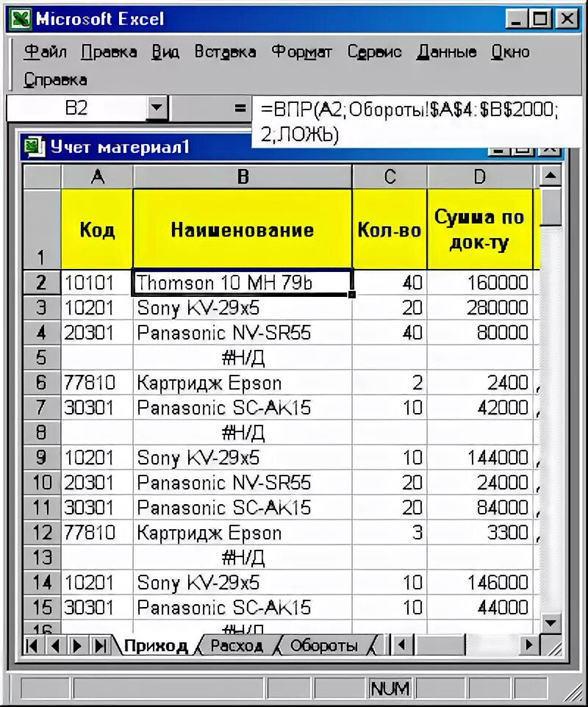
Task: Open the Окно menu
Action: click(x=510, y=51)
